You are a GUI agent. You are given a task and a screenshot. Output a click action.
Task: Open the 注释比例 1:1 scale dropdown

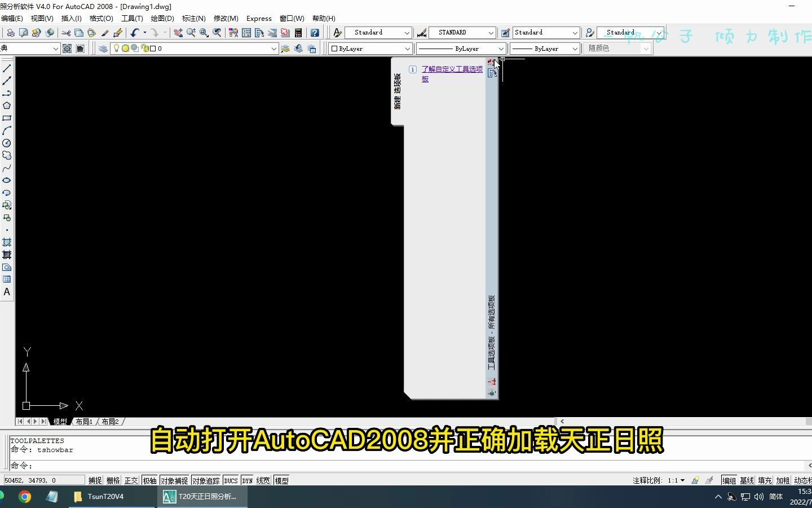[676, 480]
